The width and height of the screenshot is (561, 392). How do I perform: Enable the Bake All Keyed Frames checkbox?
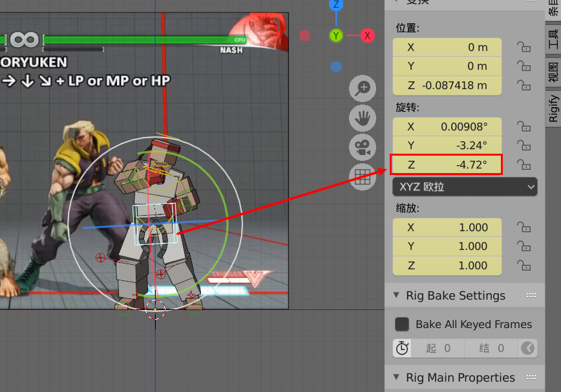point(402,324)
